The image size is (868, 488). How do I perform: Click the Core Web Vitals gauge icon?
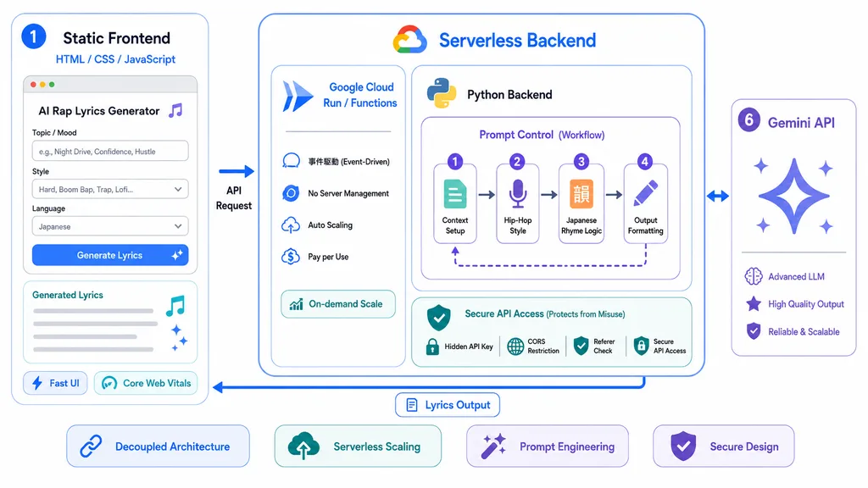[x=109, y=383]
